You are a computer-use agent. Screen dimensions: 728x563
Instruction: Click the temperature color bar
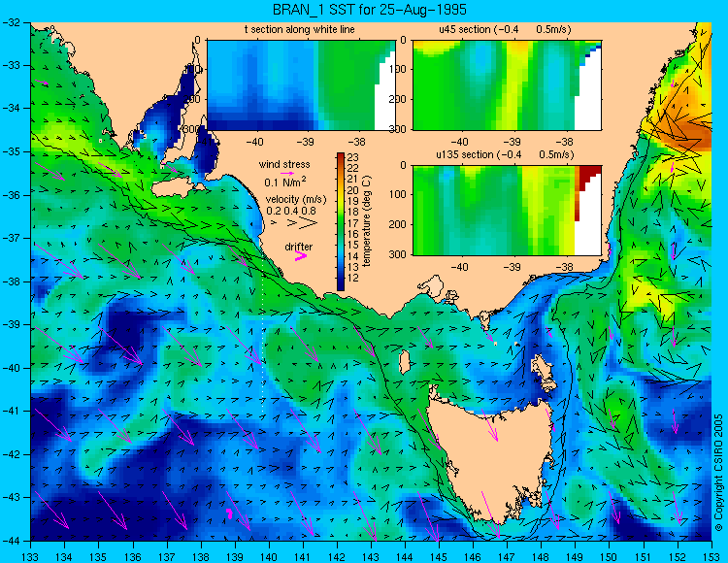point(341,222)
